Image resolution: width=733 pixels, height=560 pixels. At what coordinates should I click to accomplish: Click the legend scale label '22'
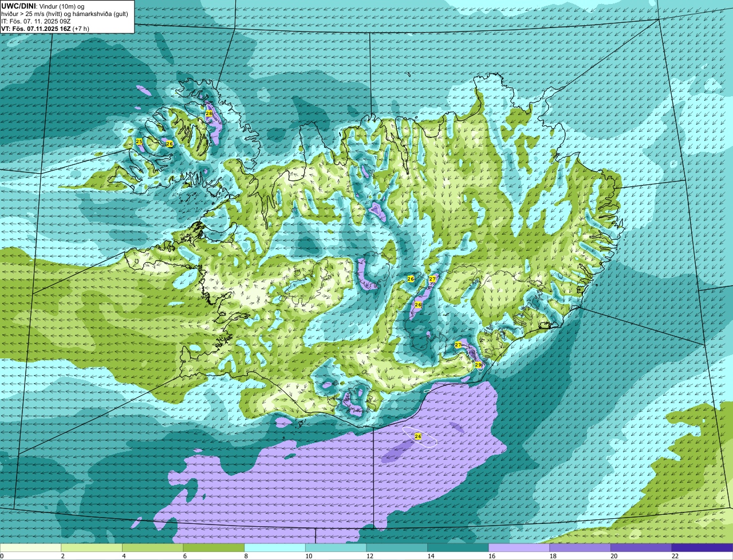pyautogui.click(x=675, y=556)
